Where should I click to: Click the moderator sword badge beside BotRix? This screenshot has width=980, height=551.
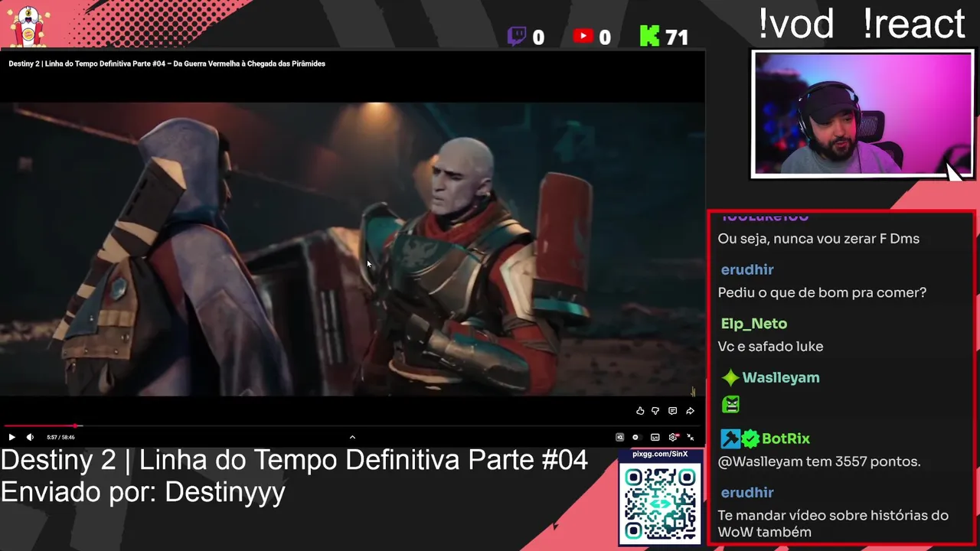click(730, 439)
